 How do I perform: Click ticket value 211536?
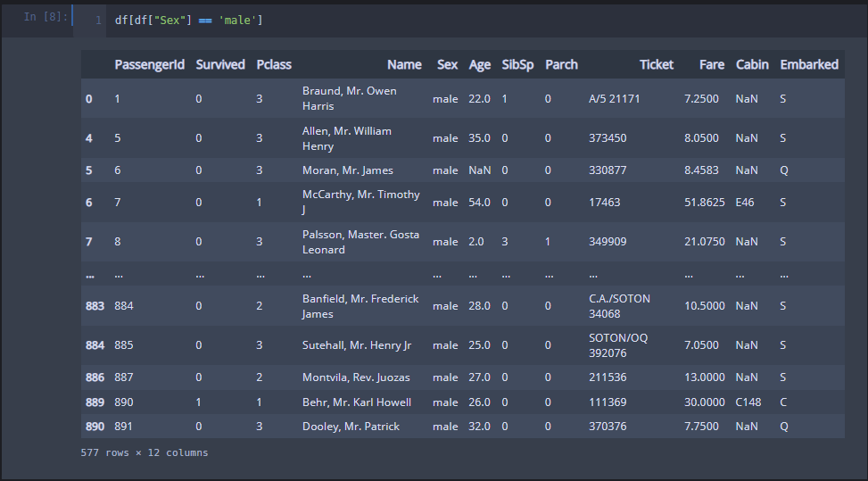(608, 377)
